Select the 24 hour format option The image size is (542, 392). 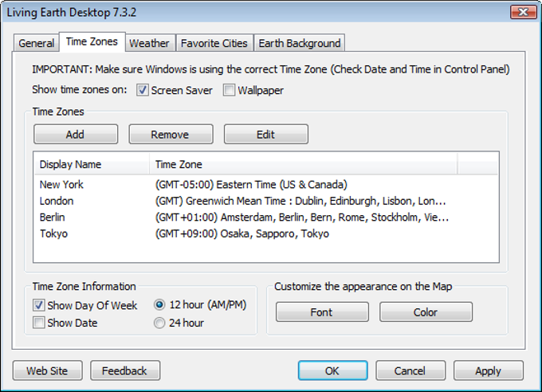[x=159, y=323]
